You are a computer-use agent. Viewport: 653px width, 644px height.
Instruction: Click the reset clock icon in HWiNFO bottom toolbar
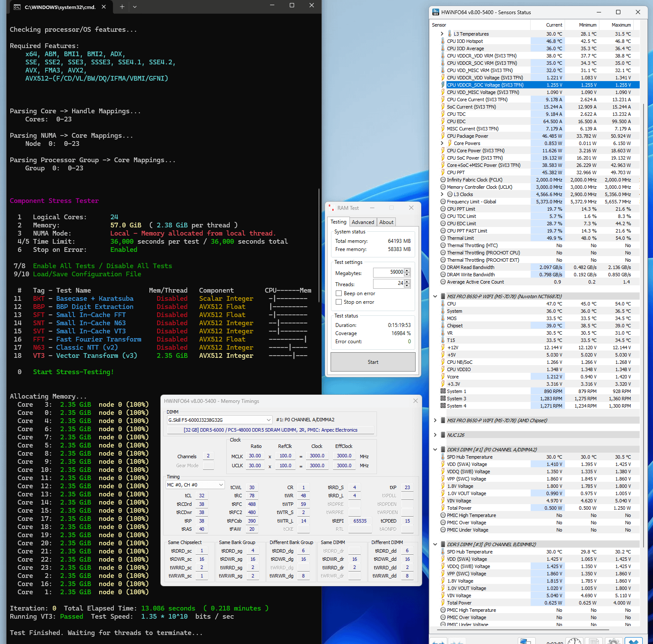pyautogui.click(x=574, y=641)
